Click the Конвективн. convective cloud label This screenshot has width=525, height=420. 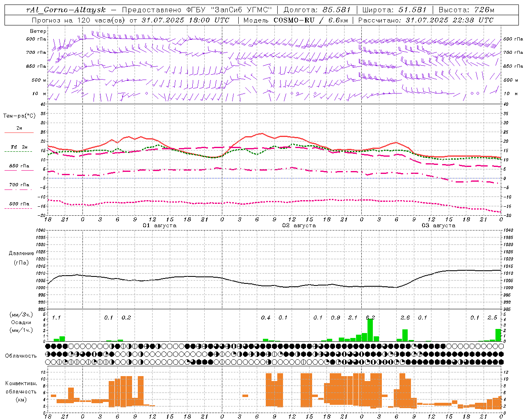[x=21, y=383]
